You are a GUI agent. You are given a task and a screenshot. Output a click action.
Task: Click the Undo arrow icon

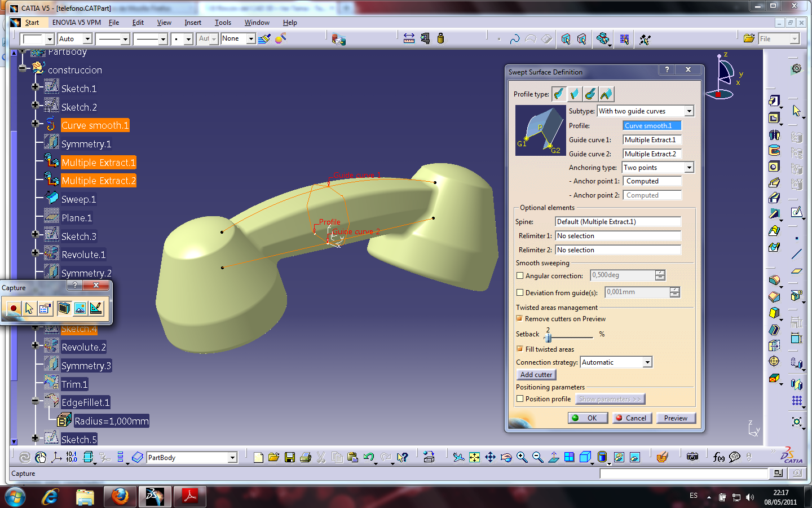point(369,457)
